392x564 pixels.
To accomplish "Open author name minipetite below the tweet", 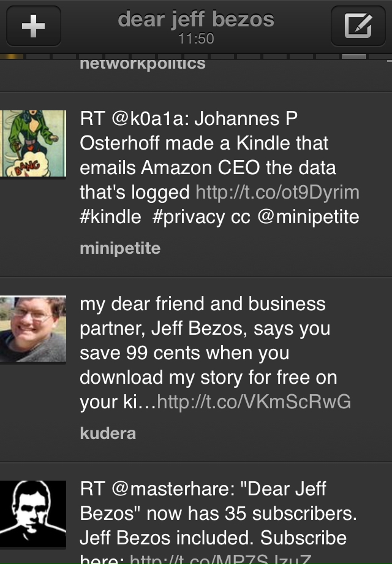I will 120,248.
